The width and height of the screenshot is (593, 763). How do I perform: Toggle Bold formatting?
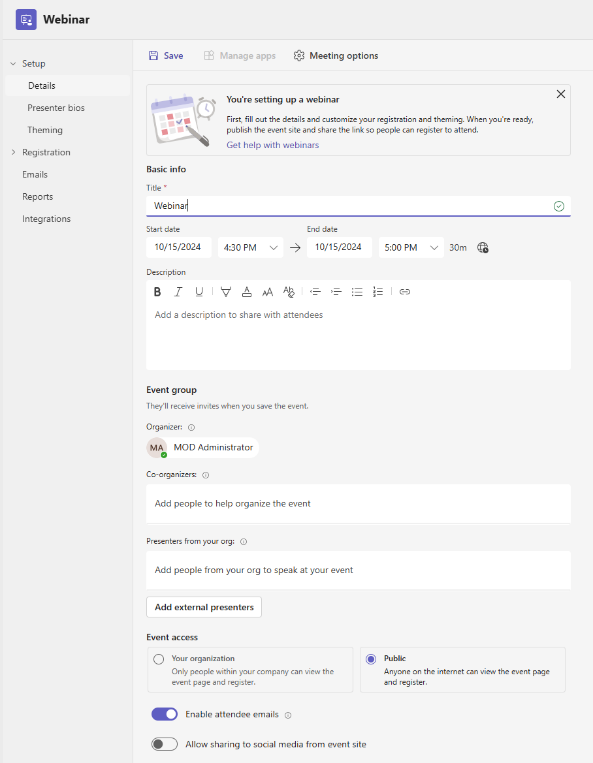pos(157,292)
